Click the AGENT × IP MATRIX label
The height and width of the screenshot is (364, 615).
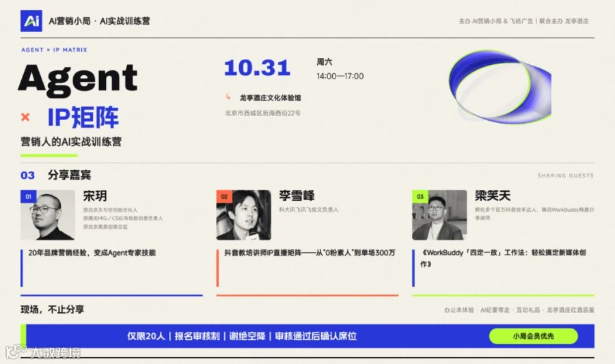(54, 50)
